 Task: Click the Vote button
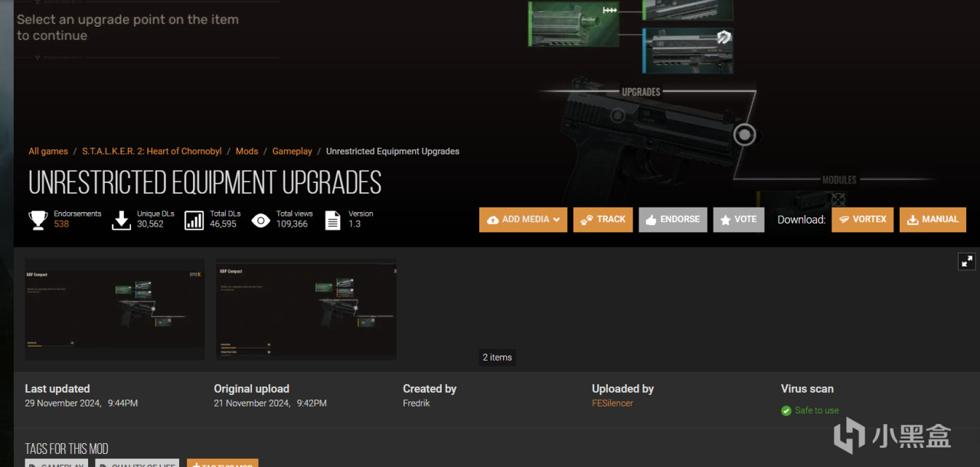tap(738, 220)
